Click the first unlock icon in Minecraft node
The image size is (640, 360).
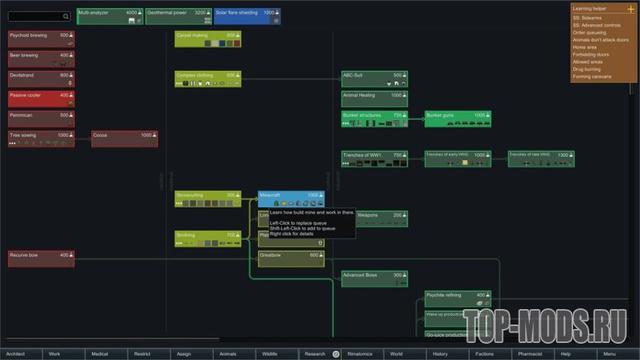click(x=276, y=203)
